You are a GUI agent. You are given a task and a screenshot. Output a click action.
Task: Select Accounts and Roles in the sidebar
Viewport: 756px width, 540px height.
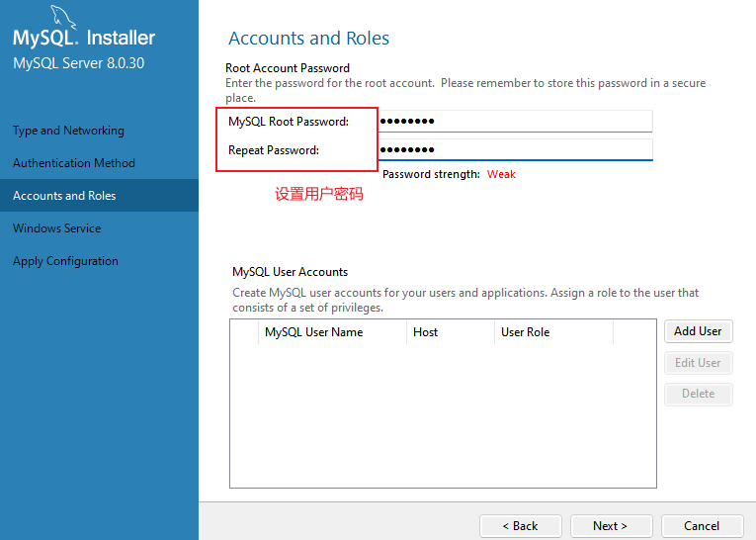pyautogui.click(x=99, y=196)
